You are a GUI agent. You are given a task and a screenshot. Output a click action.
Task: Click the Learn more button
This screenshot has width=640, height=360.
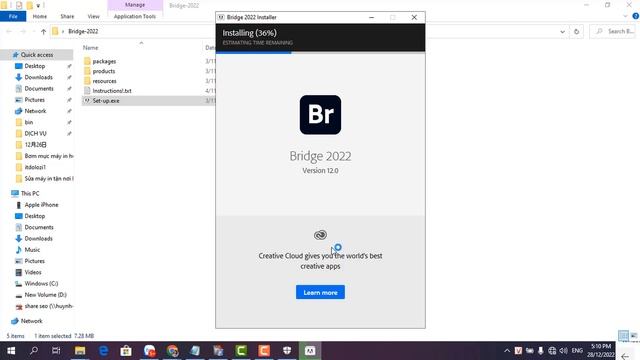coord(320,292)
